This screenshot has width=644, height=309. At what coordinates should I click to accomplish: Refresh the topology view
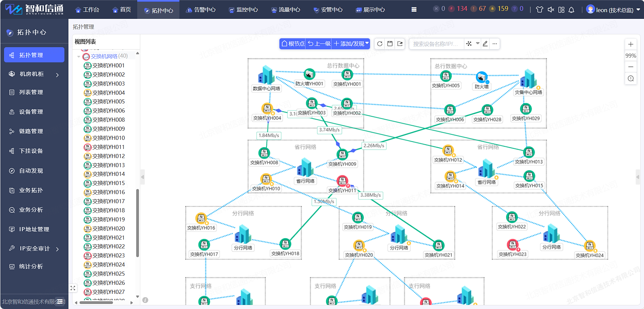(380, 44)
